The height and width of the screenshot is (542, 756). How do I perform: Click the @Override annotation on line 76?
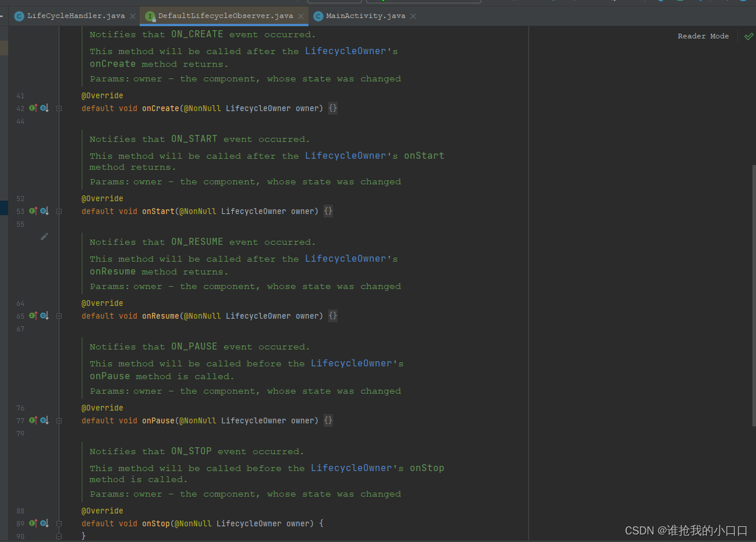(x=102, y=408)
